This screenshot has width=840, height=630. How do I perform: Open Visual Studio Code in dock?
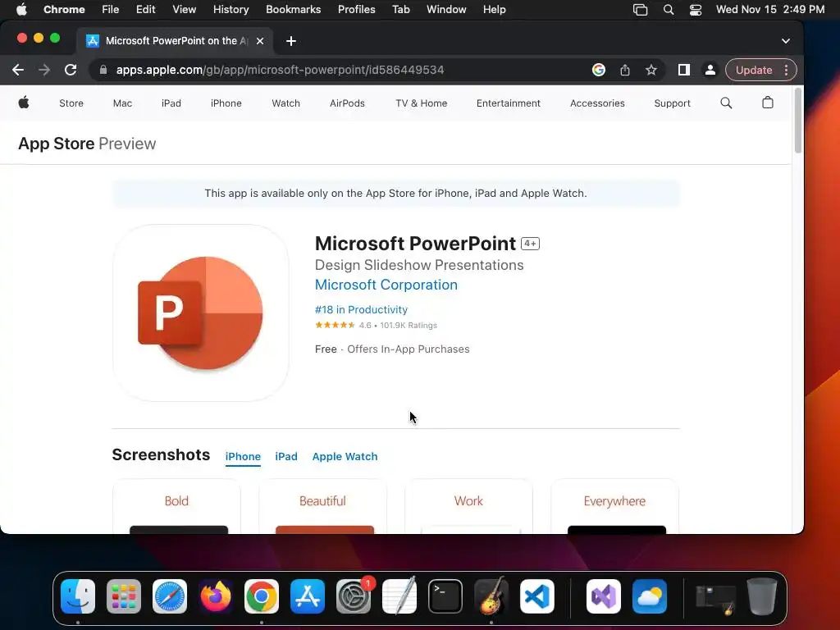(x=537, y=596)
